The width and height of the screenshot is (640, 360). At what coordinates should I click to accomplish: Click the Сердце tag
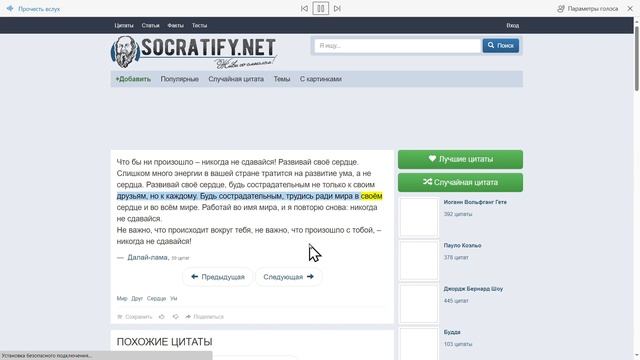[156, 298]
